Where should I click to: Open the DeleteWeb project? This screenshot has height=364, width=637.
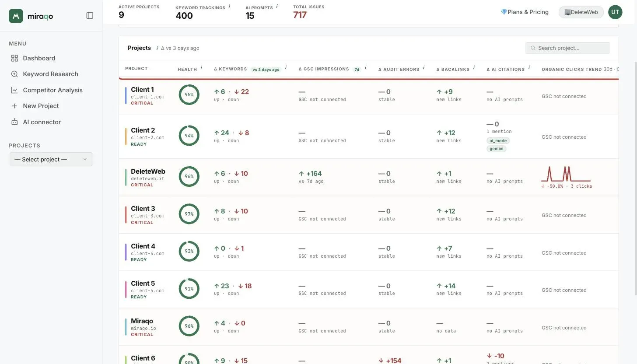368,177
